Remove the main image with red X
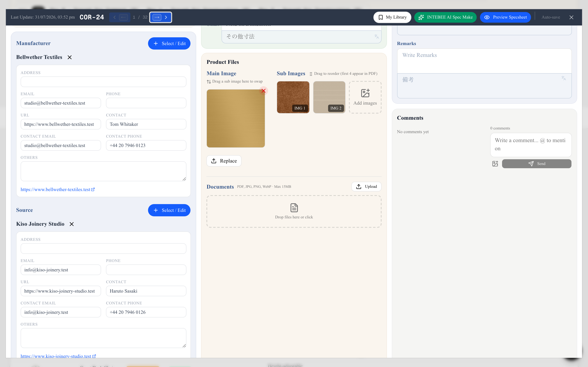Viewport: 588px width, 367px height. (263, 91)
